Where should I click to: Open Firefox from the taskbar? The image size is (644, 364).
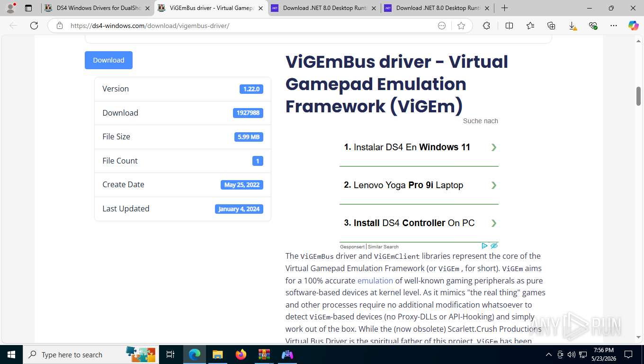point(241,355)
